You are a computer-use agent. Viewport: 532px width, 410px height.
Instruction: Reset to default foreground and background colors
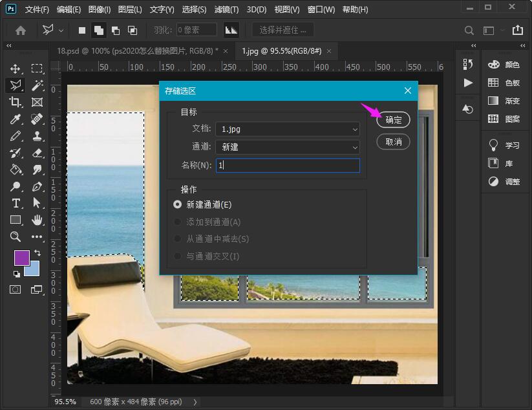pyautogui.click(x=16, y=274)
